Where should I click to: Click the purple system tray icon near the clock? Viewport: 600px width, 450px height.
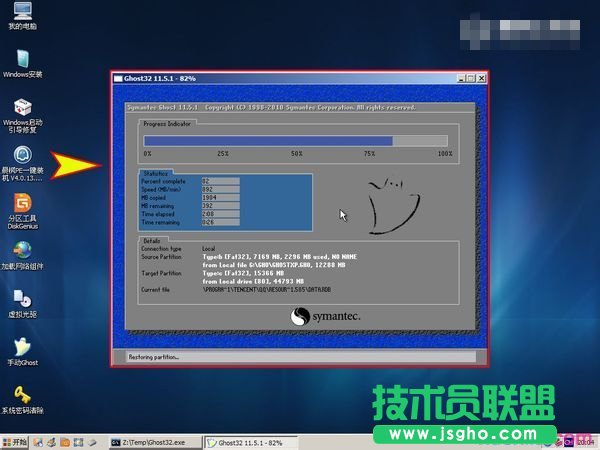tap(569, 442)
